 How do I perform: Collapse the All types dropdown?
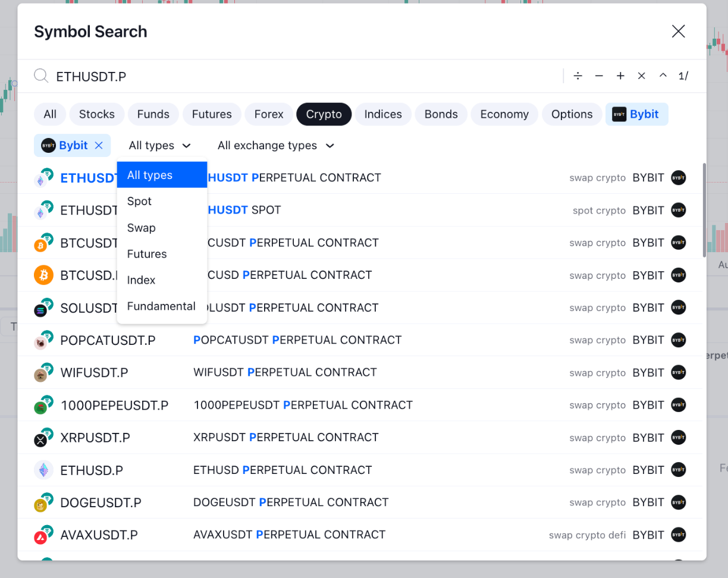[159, 146]
